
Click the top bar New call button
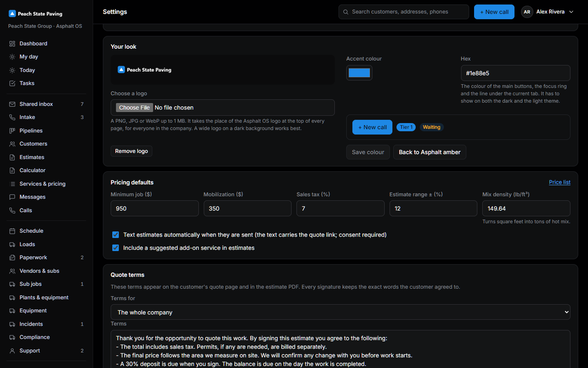click(494, 12)
